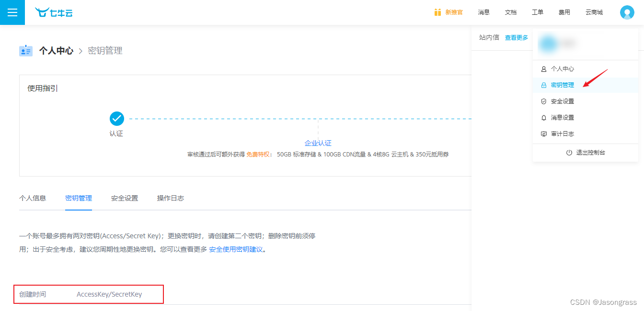The image size is (644, 311).
Task: Click the chat icon beside 审计日志
Action: tap(544, 133)
